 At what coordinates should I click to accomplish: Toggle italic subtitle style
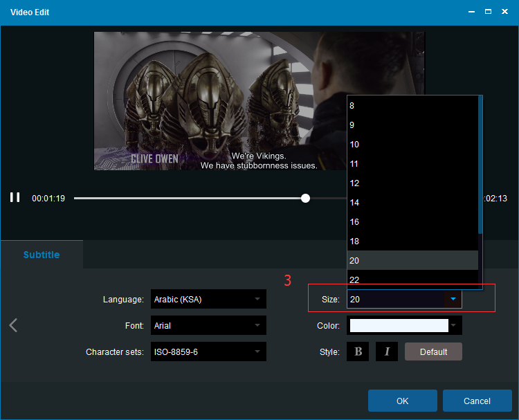coord(386,351)
